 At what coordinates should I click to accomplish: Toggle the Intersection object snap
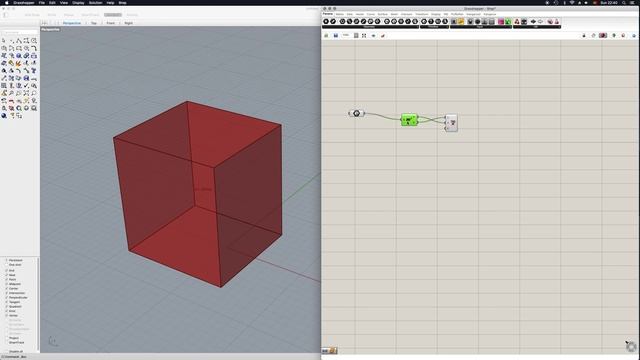16,293
